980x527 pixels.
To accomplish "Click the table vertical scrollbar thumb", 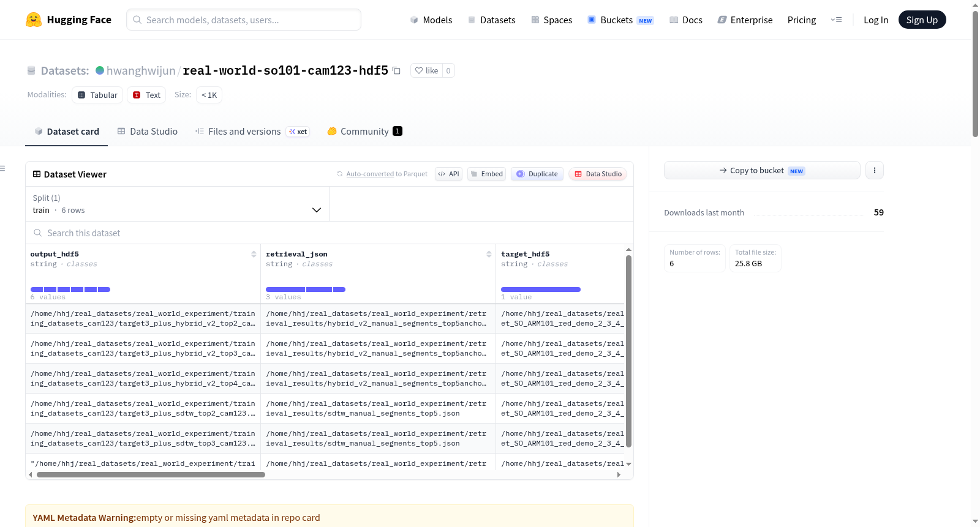I will 628,351.
